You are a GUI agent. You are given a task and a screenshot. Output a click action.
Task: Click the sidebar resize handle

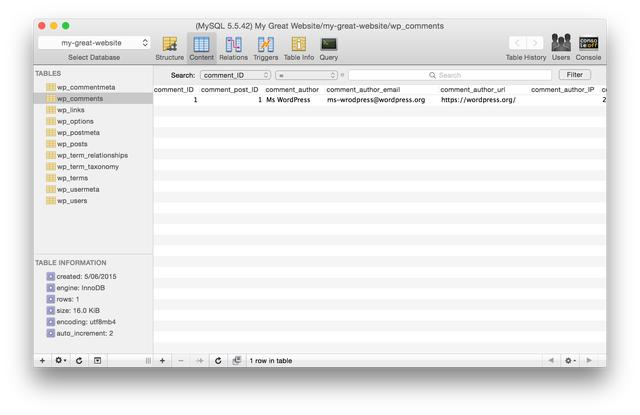148,361
